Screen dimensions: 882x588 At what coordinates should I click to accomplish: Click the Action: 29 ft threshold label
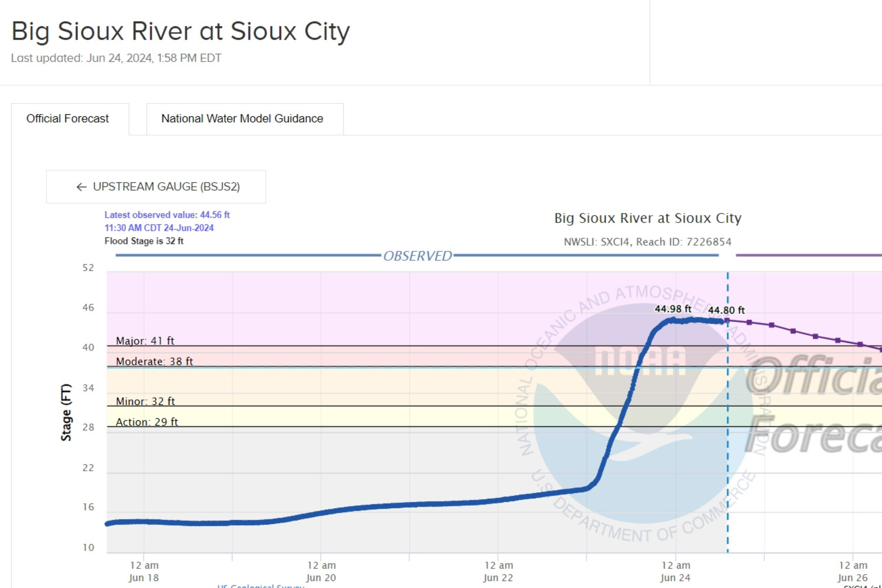147,422
